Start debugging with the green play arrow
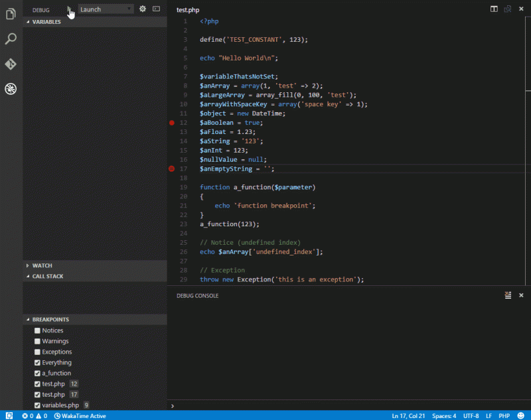 pos(69,9)
